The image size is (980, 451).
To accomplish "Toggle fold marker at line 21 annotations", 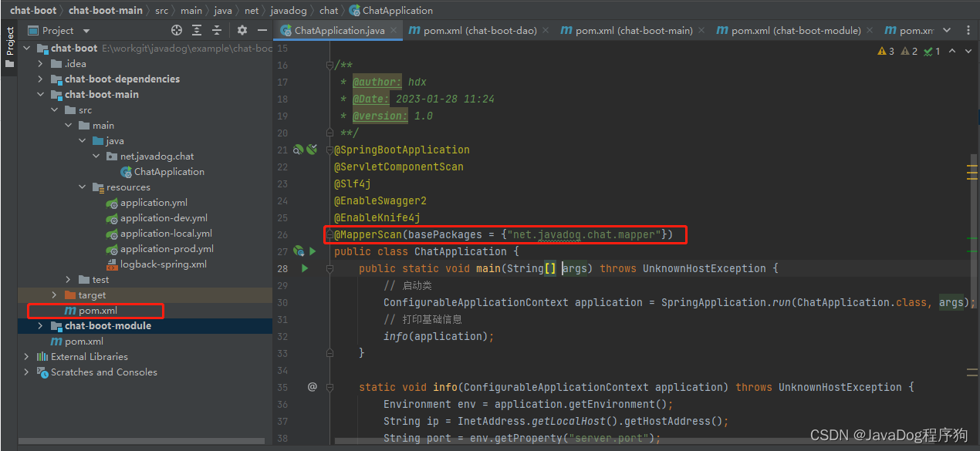I will click(329, 150).
